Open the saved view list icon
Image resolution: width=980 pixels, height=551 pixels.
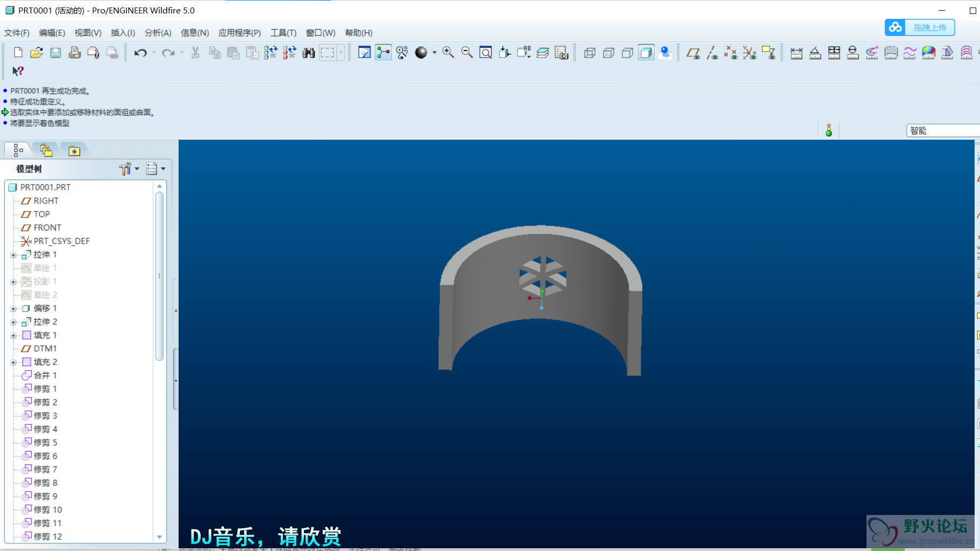(524, 53)
